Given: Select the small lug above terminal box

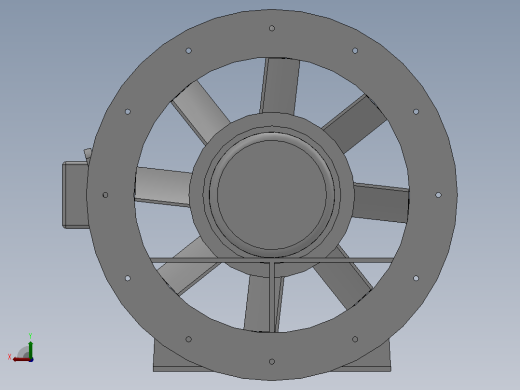Looking at the screenshot, I should (87, 153).
